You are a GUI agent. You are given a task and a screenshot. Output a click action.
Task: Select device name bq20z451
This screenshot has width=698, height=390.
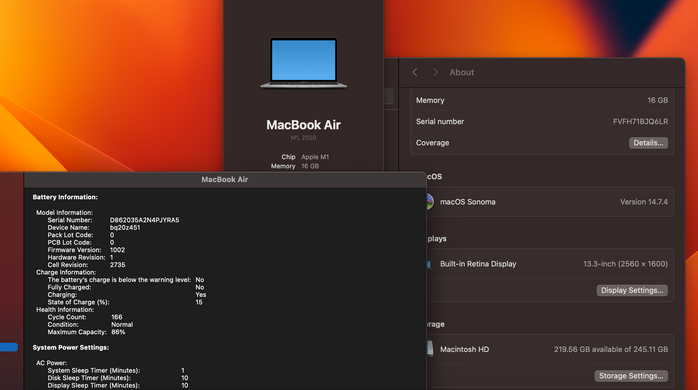pyautogui.click(x=125, y=228)
